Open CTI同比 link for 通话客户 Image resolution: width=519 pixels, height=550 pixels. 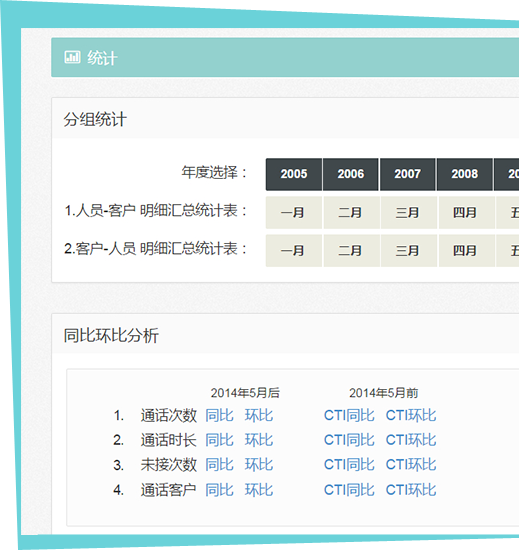coord(349,490)
